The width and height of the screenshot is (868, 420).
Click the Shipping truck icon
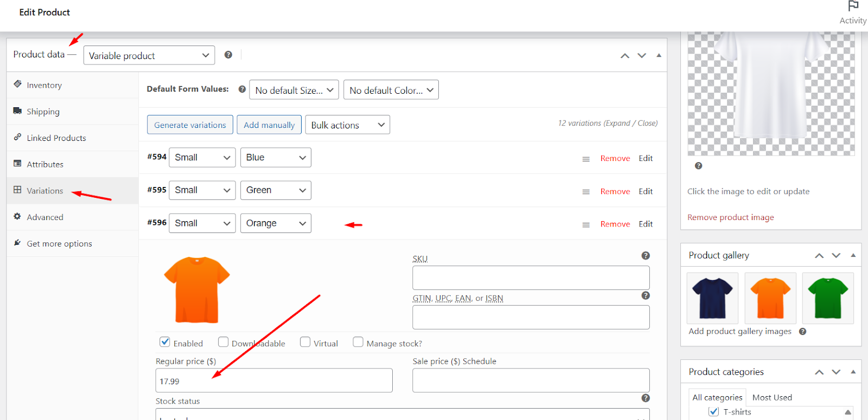pos(17,111)
